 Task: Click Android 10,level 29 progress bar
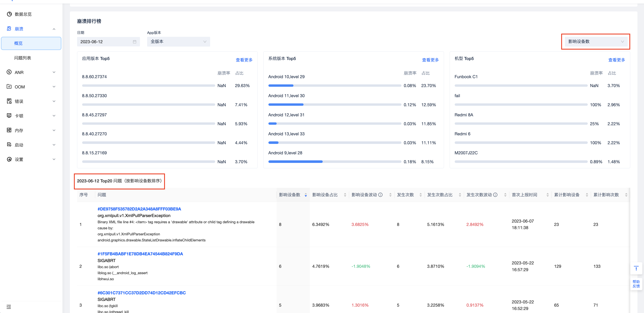334,86
